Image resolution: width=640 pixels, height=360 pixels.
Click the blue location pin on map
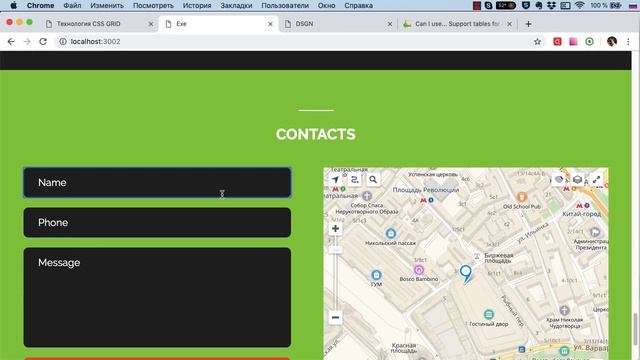point(466,273)
